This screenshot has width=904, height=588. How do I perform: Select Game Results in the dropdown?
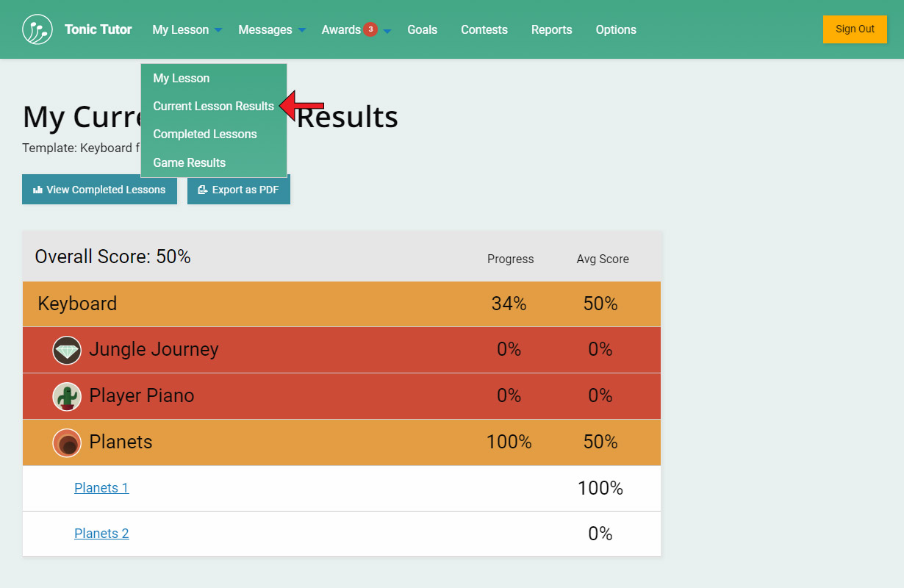[190, 162]
